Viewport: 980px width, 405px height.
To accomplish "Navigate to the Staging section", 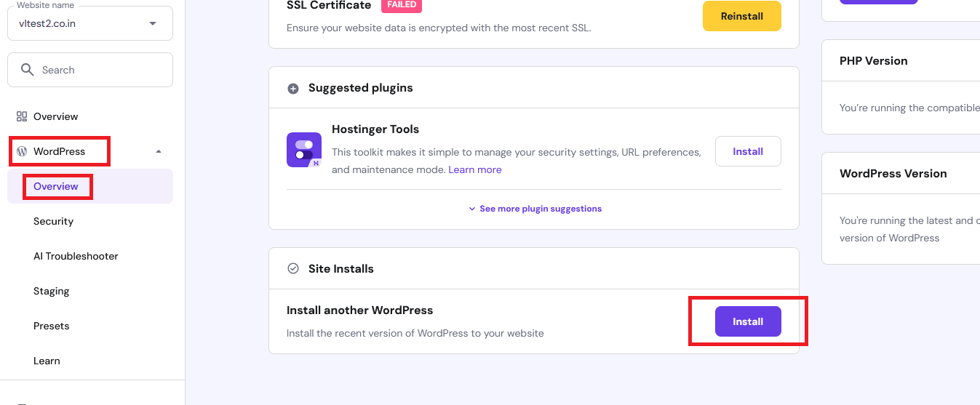I will [51, 291].
